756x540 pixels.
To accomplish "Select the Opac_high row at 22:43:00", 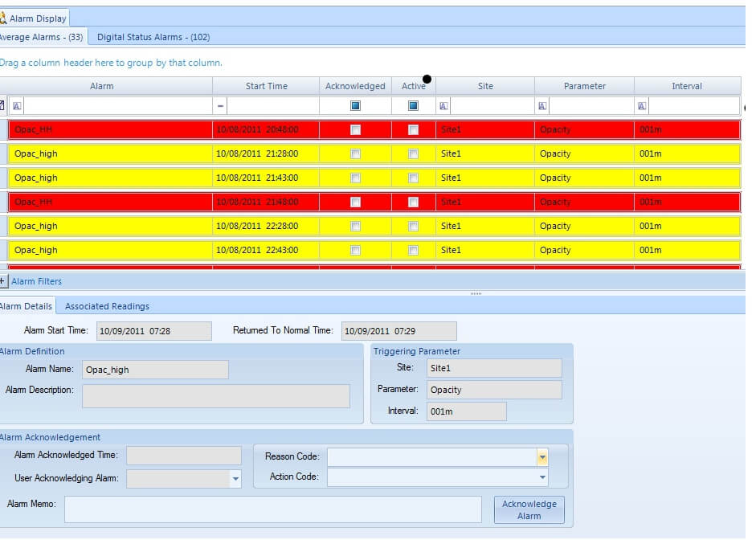I will click(x=374, y=250).
